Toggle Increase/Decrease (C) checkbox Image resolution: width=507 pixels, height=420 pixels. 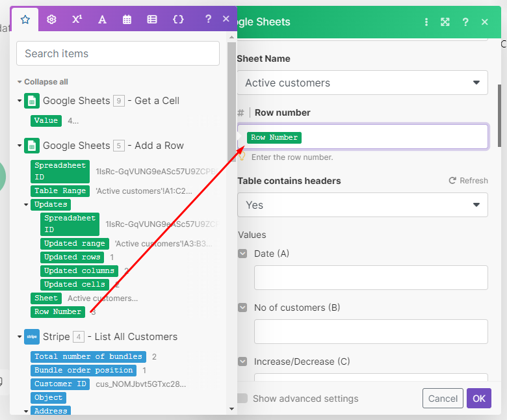click(x=242, y=361)
